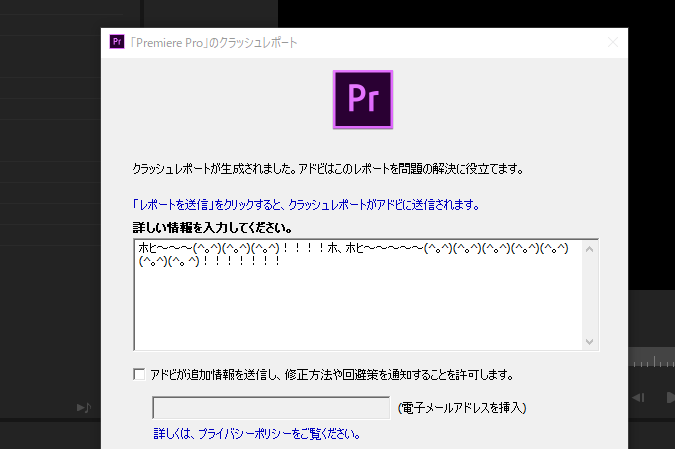Click the '(電子メールアドレスを挿入)' label
Image resolution: width=675 pixels, height=449 pixels.
tap(462, 408)
